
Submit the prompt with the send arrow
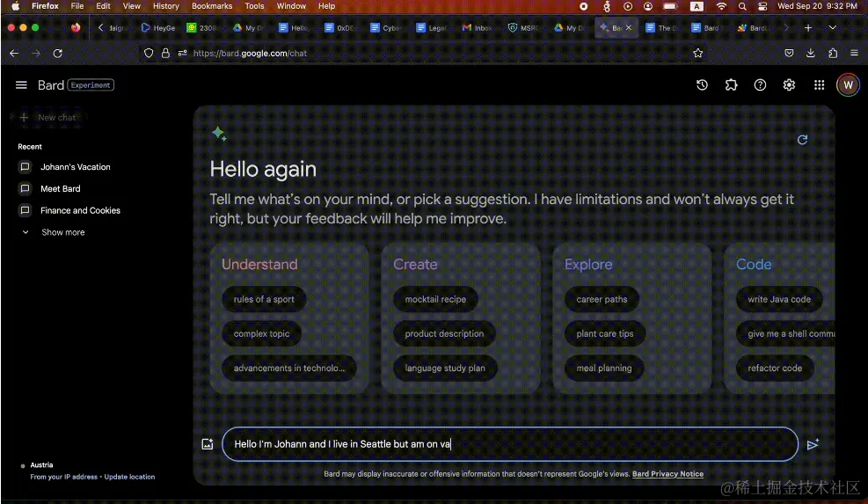point(813,444)
